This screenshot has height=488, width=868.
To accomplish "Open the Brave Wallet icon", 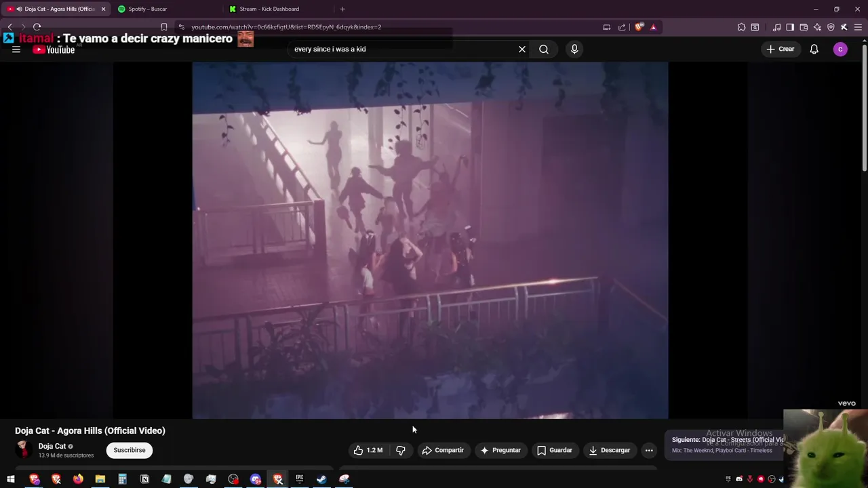I will 804,27.
